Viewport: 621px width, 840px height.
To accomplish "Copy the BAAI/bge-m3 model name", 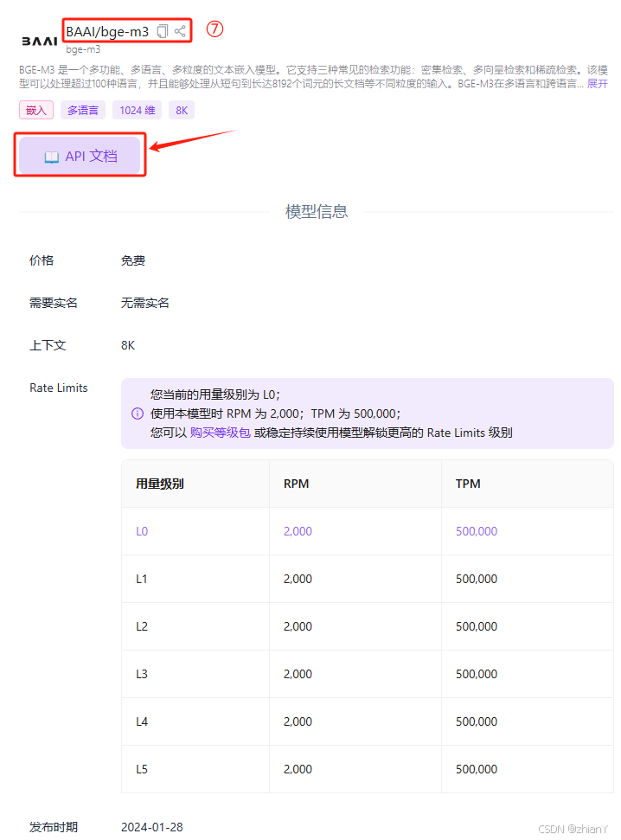I will 163,32.
